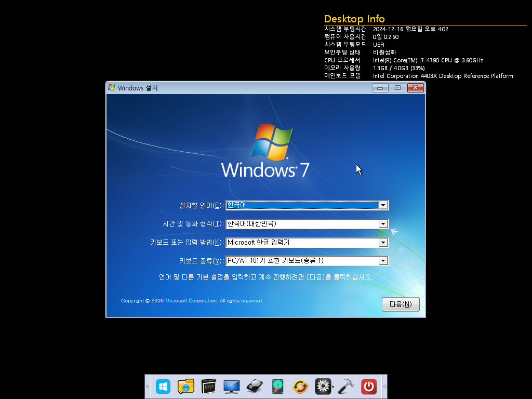Click the dock's left edge handle
Image resolution: width=532 pixels, height=399 pixels.
tap(148, 387)
